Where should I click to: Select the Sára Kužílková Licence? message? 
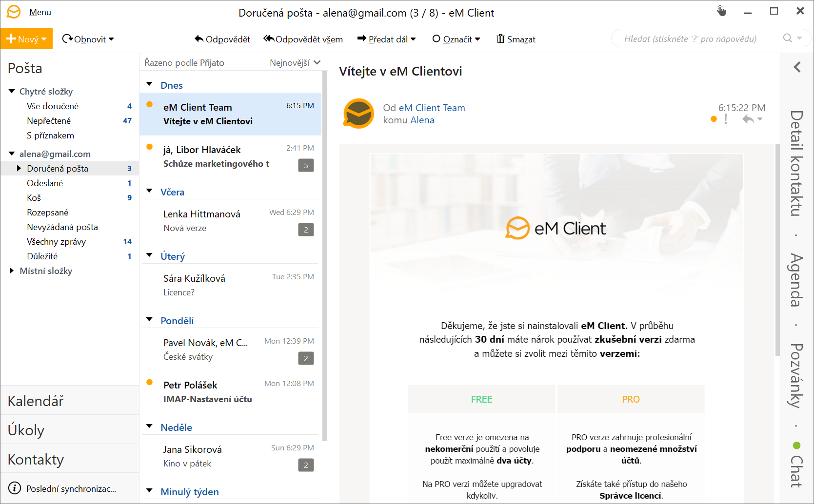point(231,285)
